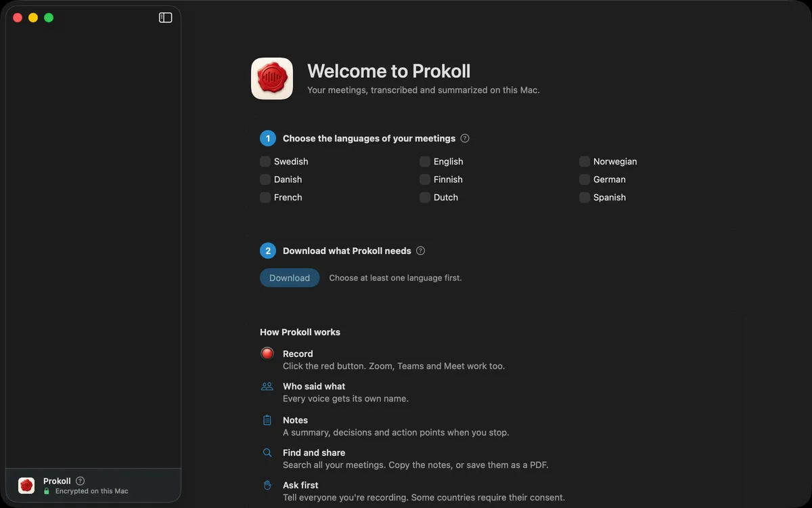This screenshot has width=812, height=508.
Task: Click the Prokoll wax seal app logo
Action: tap(272, 79)
